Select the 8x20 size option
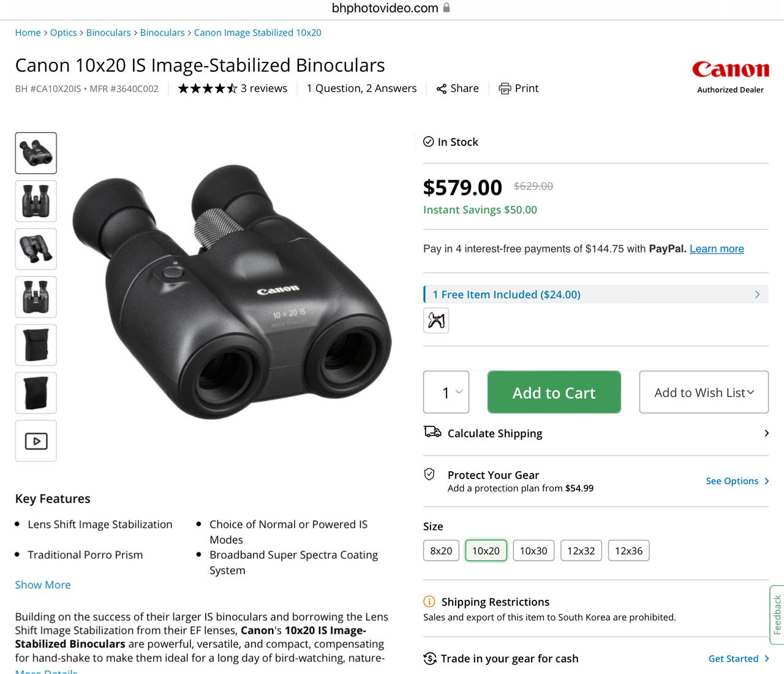The width and height of the screenshot is (784, 674). point(441,551)
